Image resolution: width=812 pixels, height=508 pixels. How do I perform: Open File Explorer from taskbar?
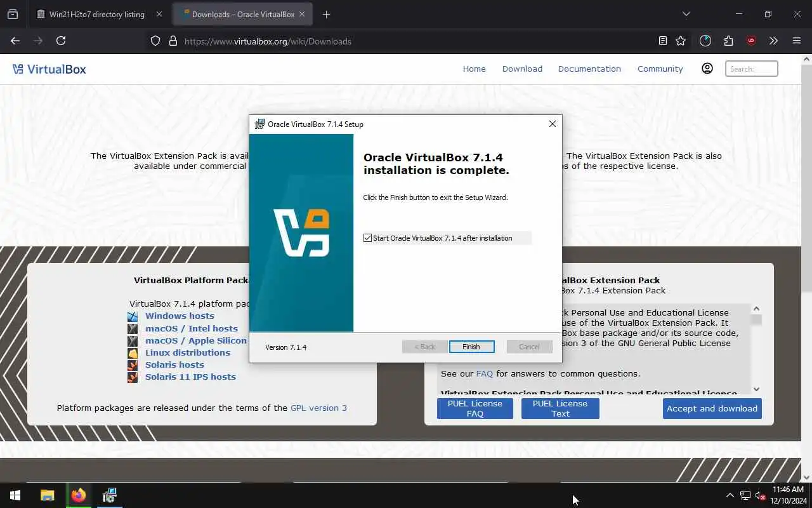[x=48, y=495]
